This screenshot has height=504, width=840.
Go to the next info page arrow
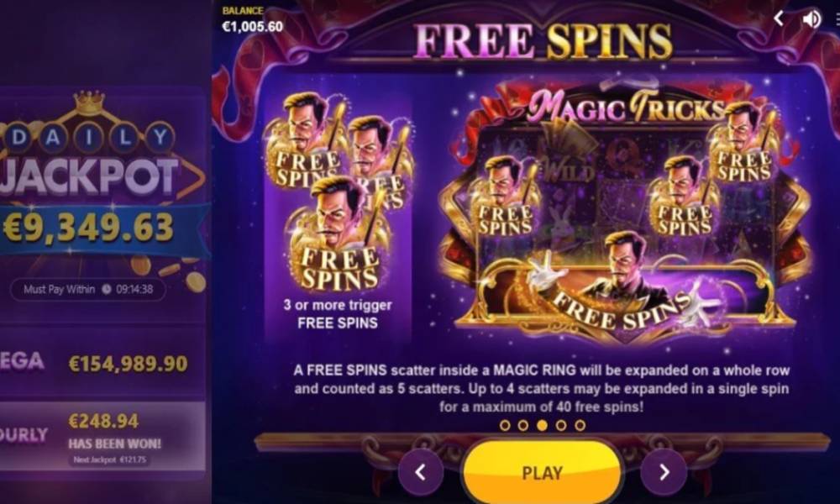(x=664, y=472)
